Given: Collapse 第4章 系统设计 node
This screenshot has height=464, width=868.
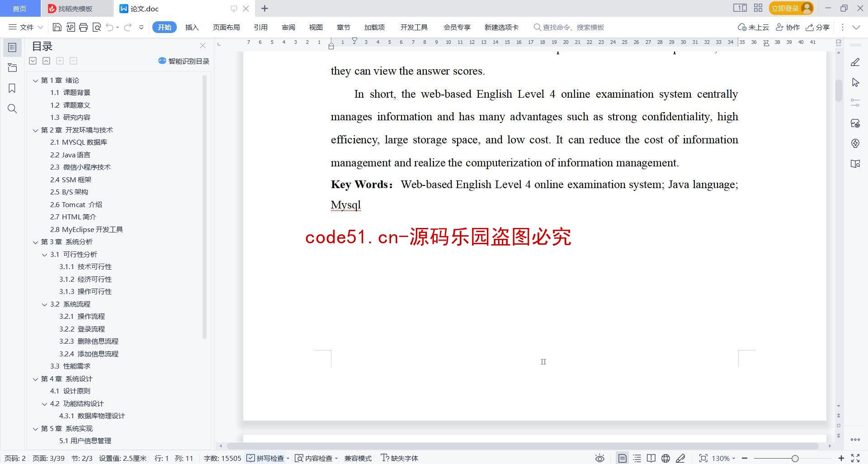Looking at the screenshot, I should [35, 379].
